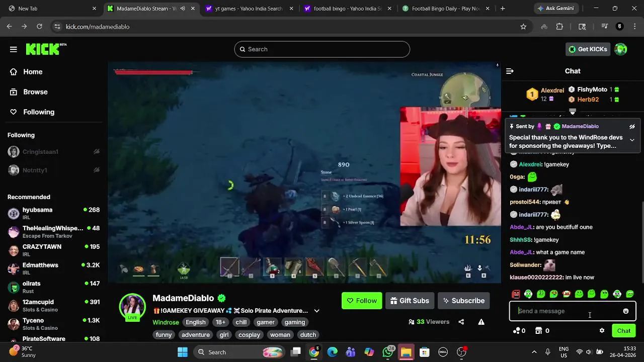The width and height of the screenshot is (644, 362).
Task: Open the Cringistaan1 followed channel
Action: pyautogui.click(x=40, y=152)
